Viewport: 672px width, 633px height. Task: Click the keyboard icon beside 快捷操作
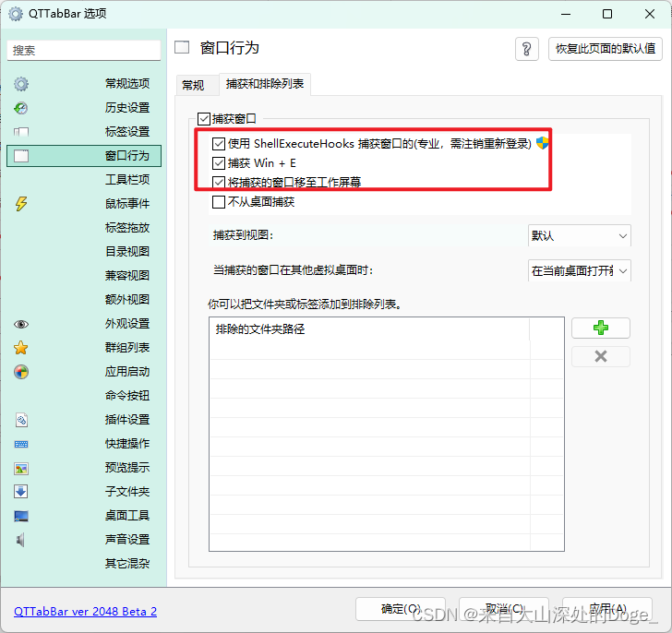click(x=21, y=444)
